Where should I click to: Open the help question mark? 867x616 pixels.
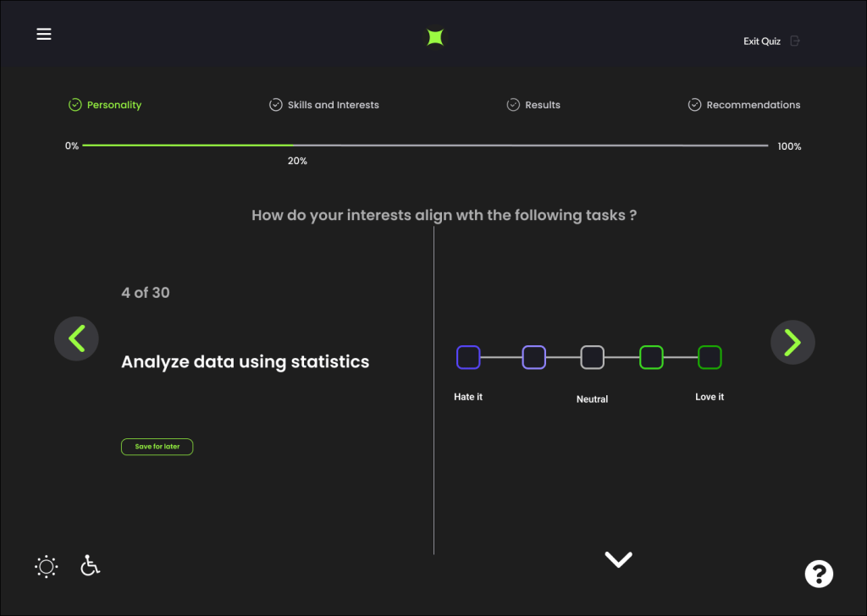pyautogui.click(x=819, y=574)
